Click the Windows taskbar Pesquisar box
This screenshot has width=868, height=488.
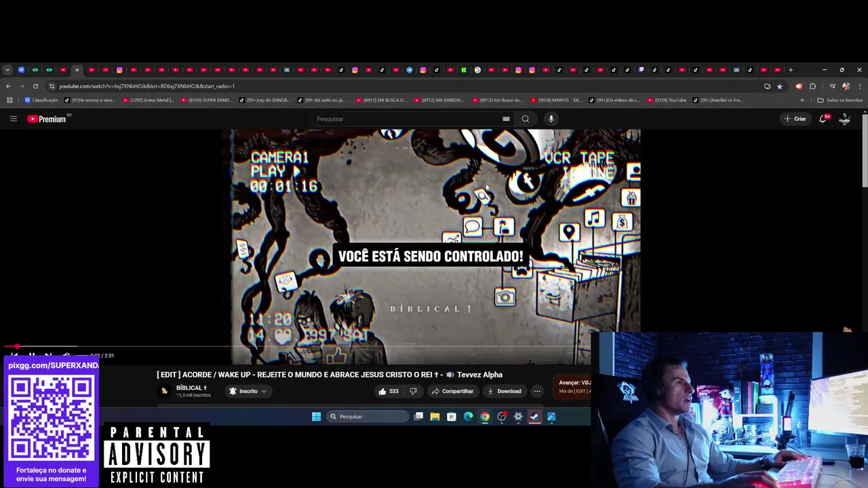pos(366,416)
